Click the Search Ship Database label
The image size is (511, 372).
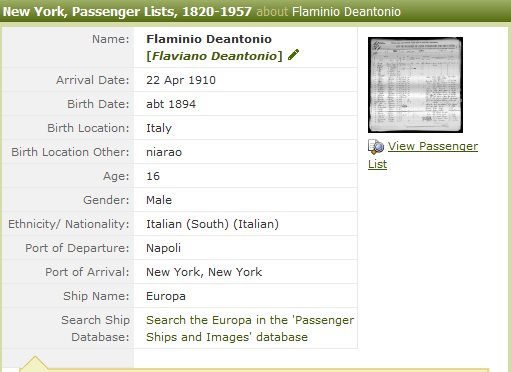[x=95, y=328]
